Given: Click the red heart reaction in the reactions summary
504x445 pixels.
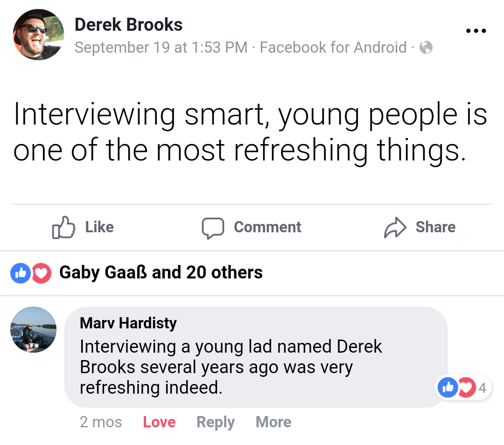Looking at the screenshot, I should [x=42, y=273].
